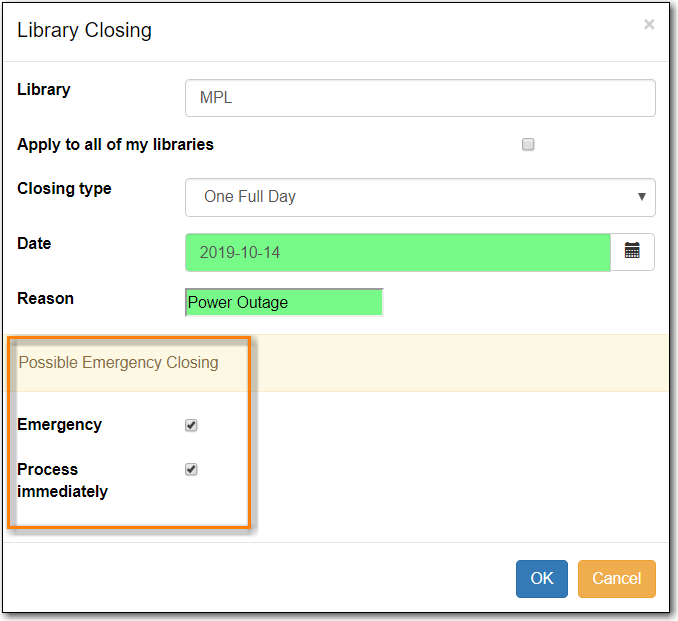The image size is (678, 621).
Task: Open the calendar date picker
Action: point(632,252)
